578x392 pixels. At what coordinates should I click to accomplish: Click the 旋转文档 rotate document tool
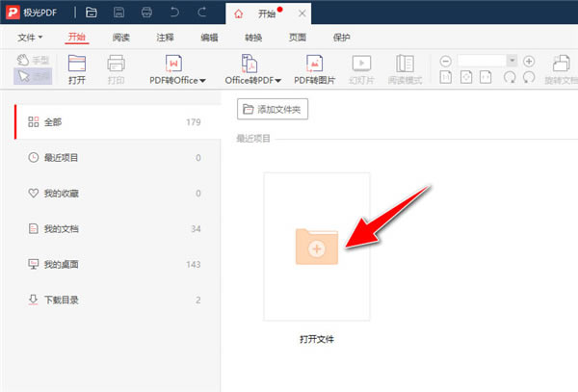[x=561, y=69]
